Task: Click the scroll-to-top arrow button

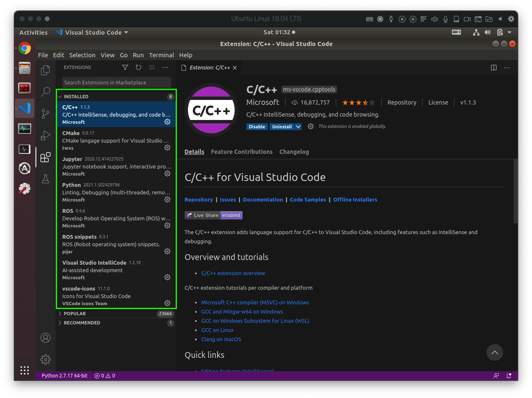Action: pyautogui.click(x=495, y=352)
